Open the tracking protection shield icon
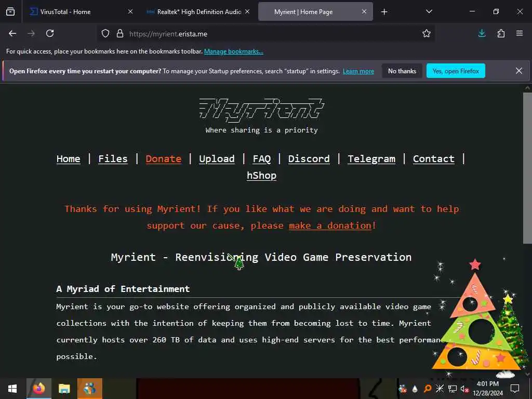Viewport: 532px width, 399px height. click(x=105, y=34)
